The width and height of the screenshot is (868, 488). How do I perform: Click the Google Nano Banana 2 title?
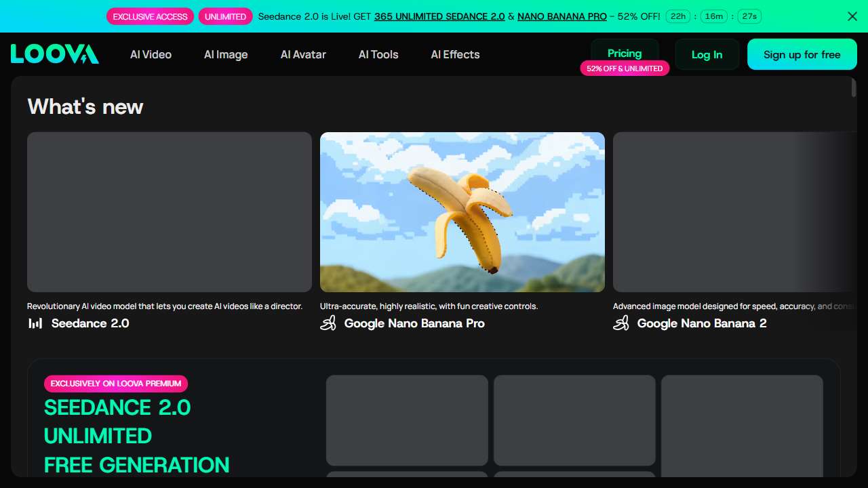click(702, 323)
